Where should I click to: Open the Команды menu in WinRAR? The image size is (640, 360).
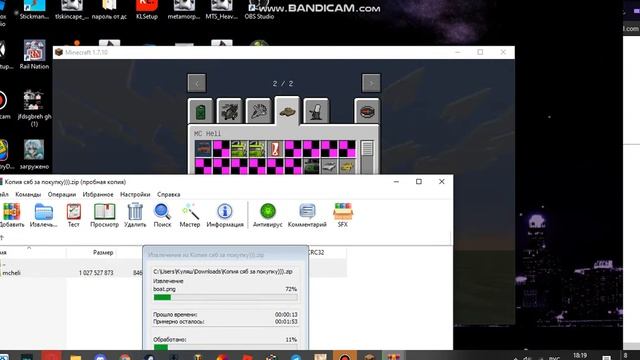[28, 194]
